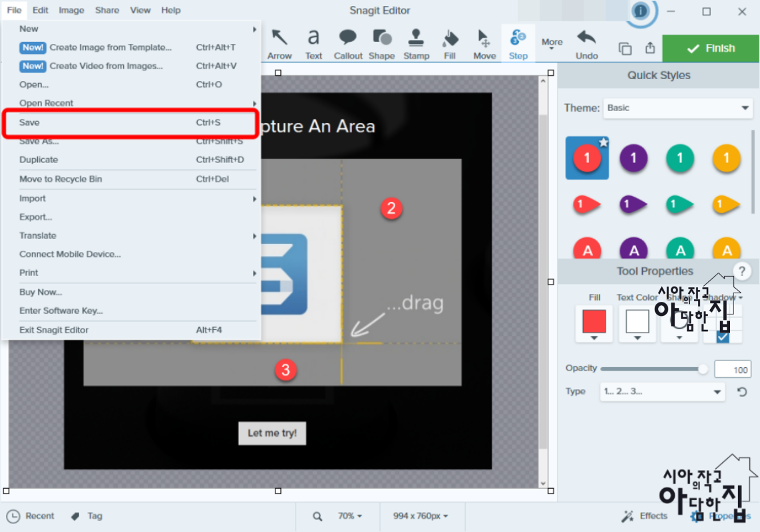The width and height of the screenshot is (760, 532).
Task: Expand the More tools dropdown
Action: 552,44
